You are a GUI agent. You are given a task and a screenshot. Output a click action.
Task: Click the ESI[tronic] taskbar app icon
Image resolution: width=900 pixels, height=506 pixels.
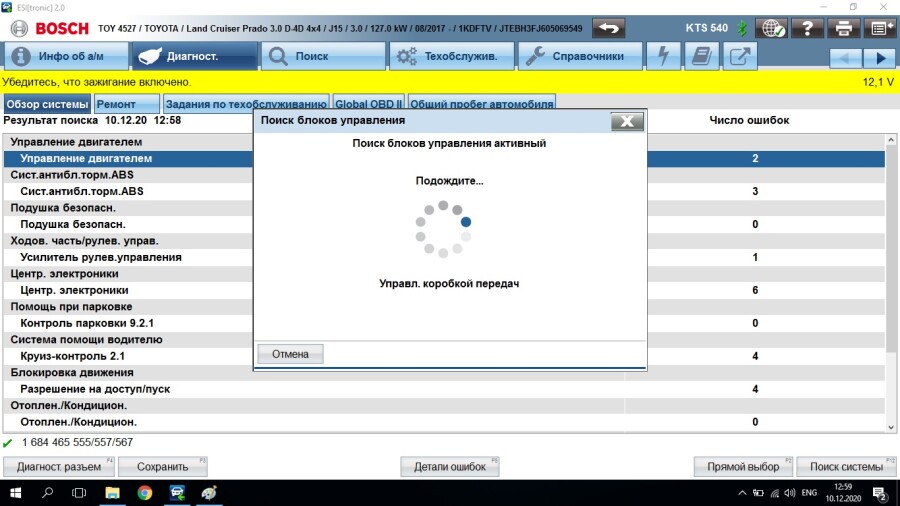177,493
